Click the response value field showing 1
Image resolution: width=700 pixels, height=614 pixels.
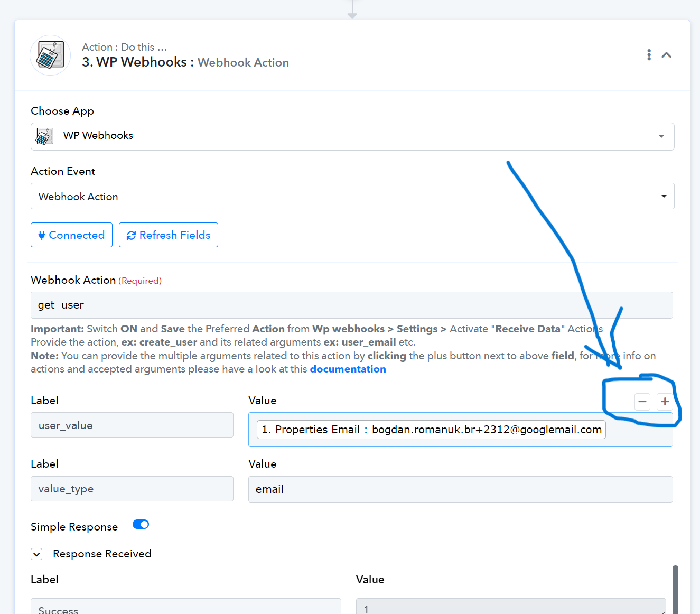click(x=511, y=607)
